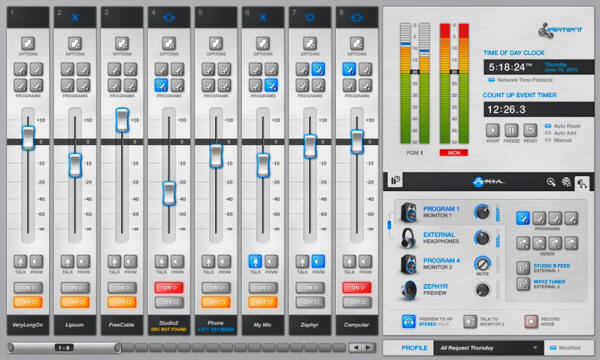Turn ON the Studio2 channel
600x360 pixels.
point(169,287)
